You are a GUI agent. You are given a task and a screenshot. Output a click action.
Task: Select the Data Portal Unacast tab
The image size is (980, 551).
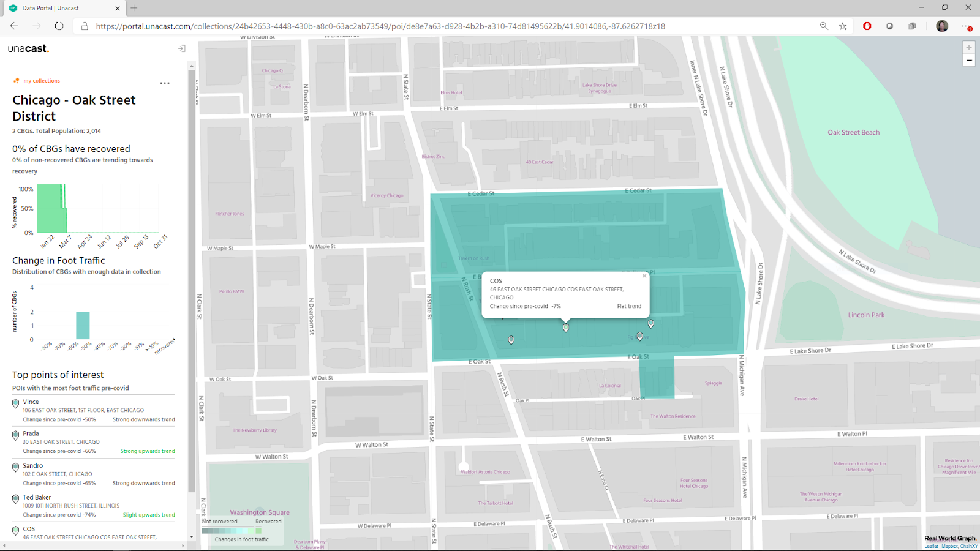click(x=64, y=8)
